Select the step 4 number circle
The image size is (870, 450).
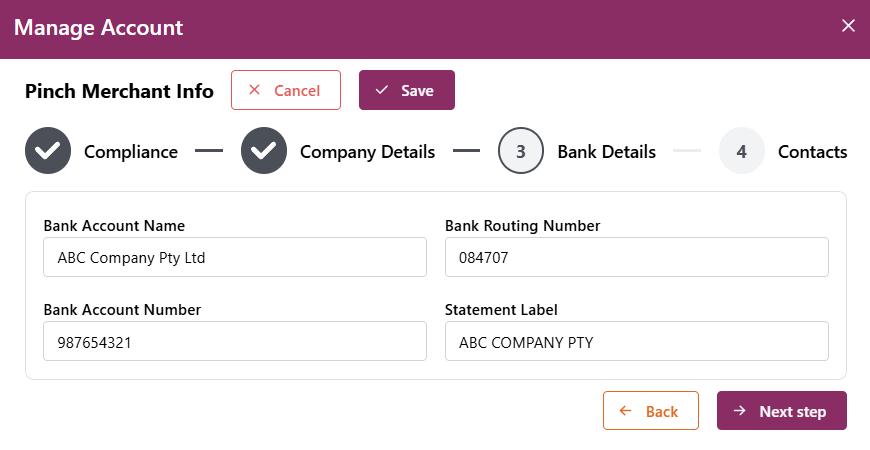[x=741, y=152]
